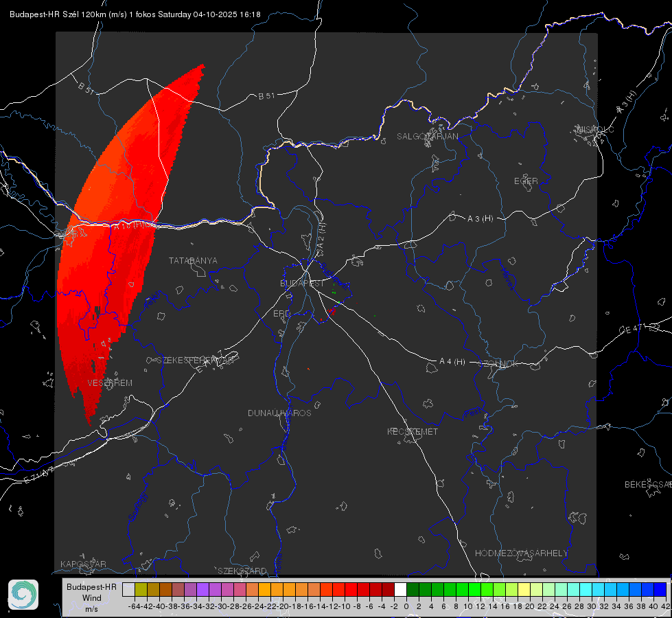The width and height of the screenshot is (672, 618).
Task: Click the light gray swatch left of -64
Action: [128, 590]
